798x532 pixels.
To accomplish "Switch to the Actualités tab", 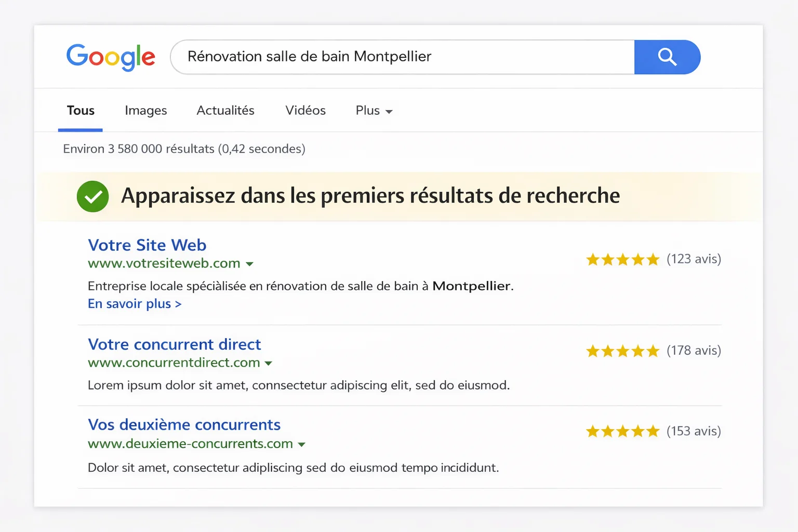I will pos(225,111).
